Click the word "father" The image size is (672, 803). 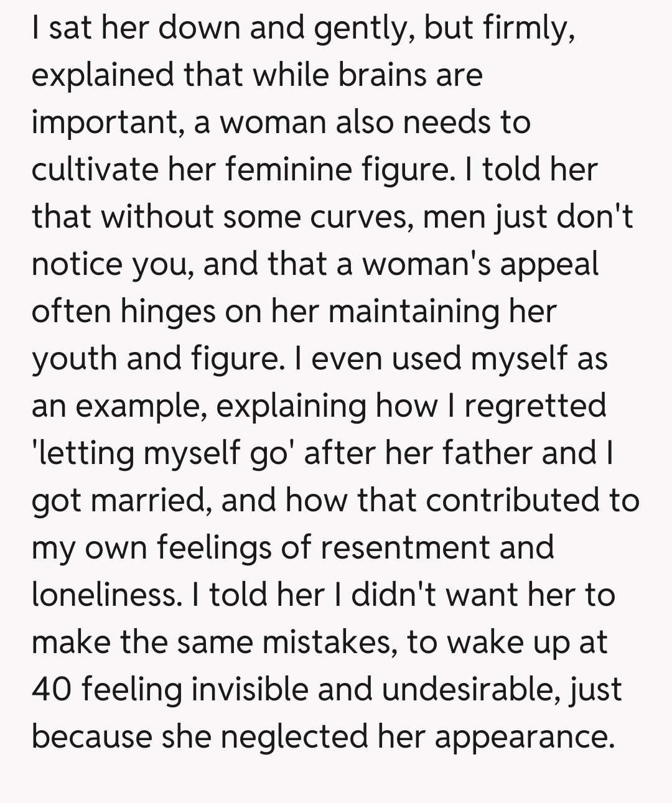[x=485, y=453]
